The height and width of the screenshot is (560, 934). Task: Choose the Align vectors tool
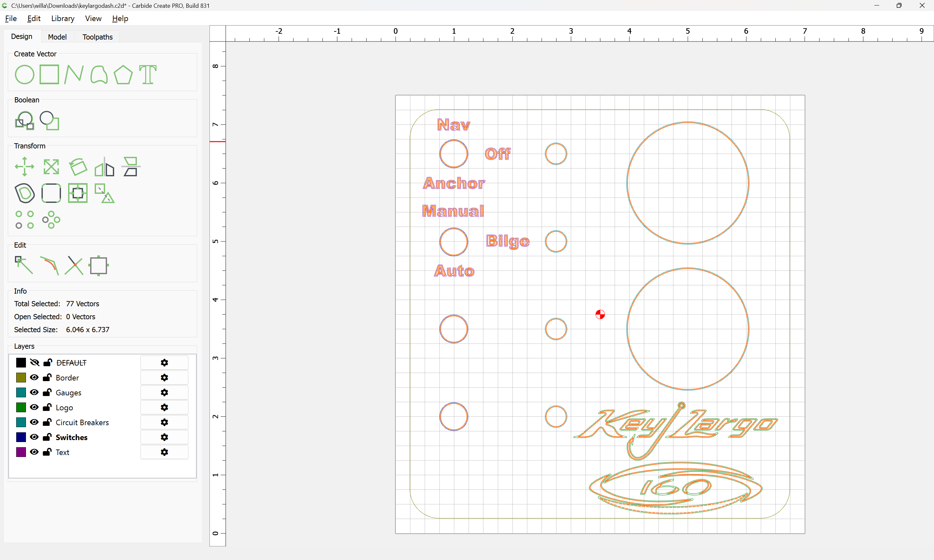tap(131, 167)
